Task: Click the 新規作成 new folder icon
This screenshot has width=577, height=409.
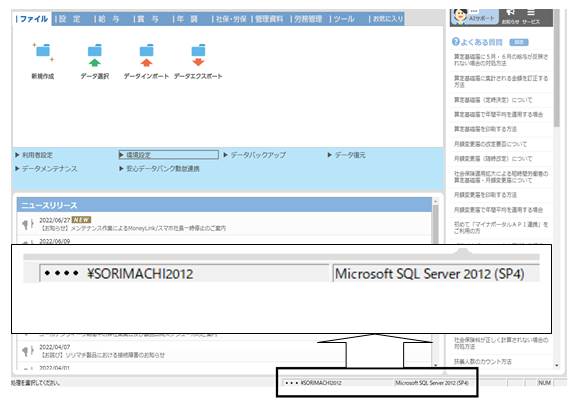Action: (x=43, y=52)
